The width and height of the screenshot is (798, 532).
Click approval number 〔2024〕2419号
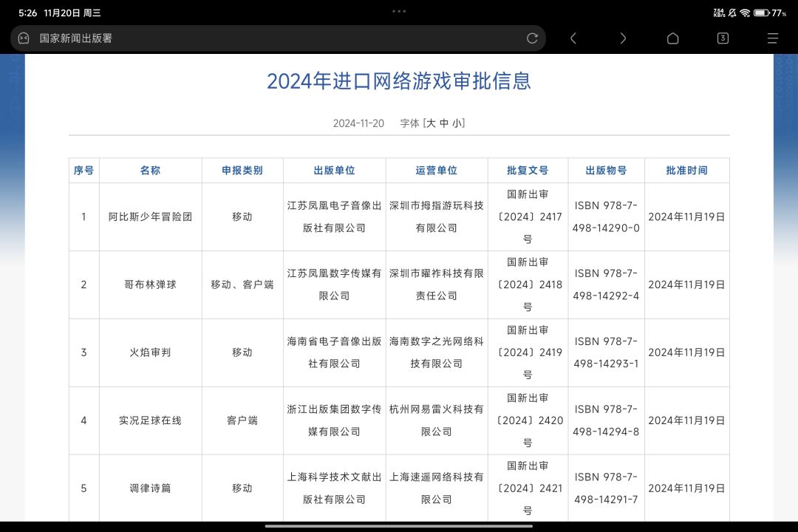[x=528, y=352]
